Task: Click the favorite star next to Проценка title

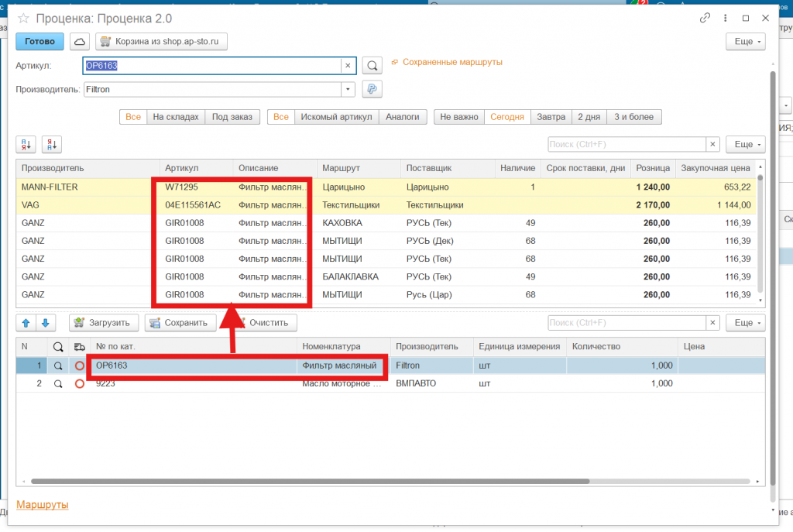Action: click(x=25, y=18)
